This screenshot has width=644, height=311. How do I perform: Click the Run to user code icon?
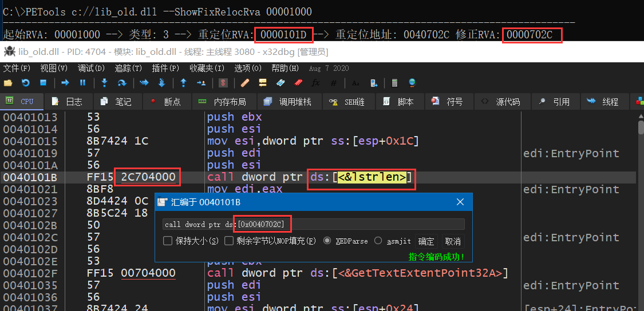202,83
